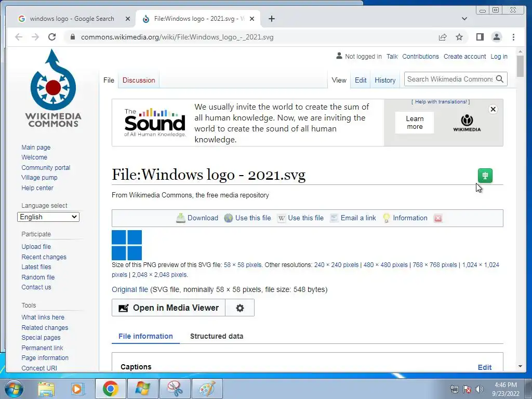Viewport: 532px width, 399px height.
Task: Click the Wikimedia logo in the banner
Action: pos(467,123)
